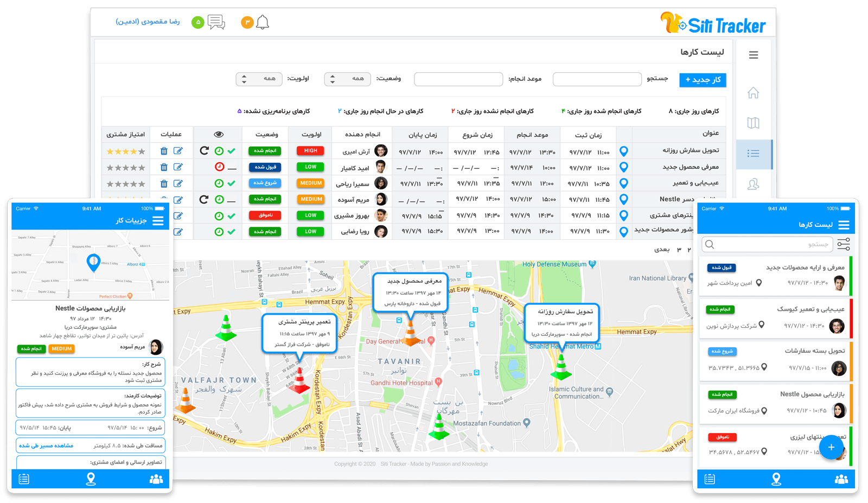Open filter sliders icon in mobile list
Image resolution: width=868 pixels, height=503 pixels.
pyautogui.click(x=844, y=244)
